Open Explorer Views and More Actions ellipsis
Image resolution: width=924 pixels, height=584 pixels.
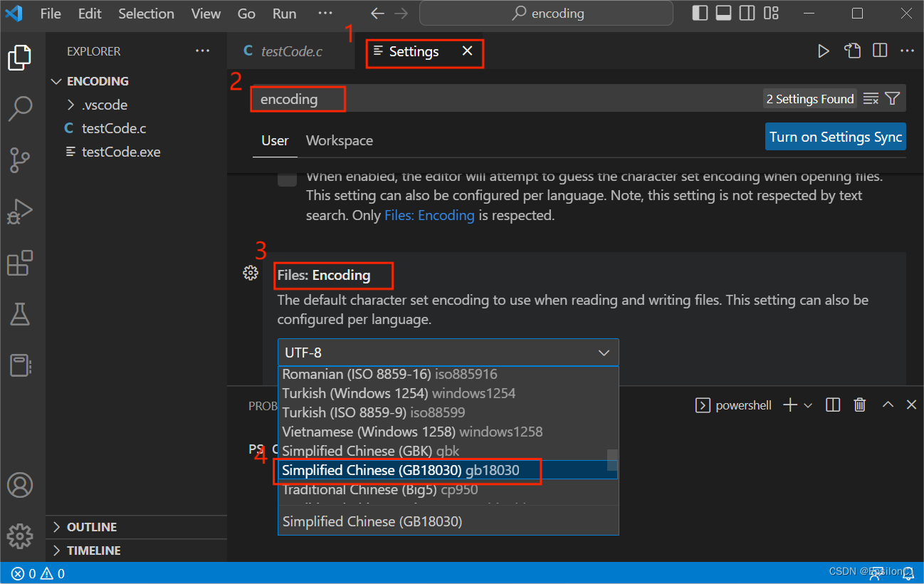203,51
